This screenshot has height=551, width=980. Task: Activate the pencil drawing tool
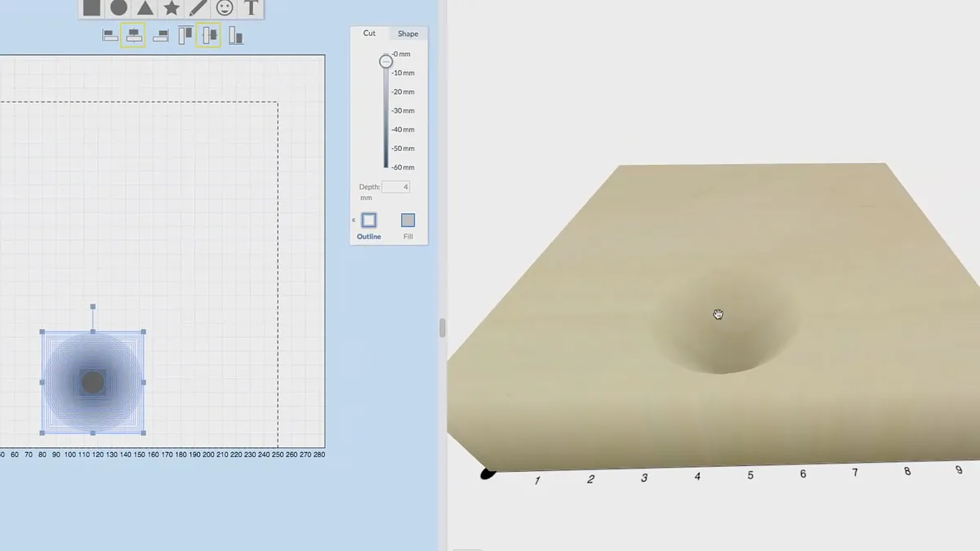tap(198, 8)
